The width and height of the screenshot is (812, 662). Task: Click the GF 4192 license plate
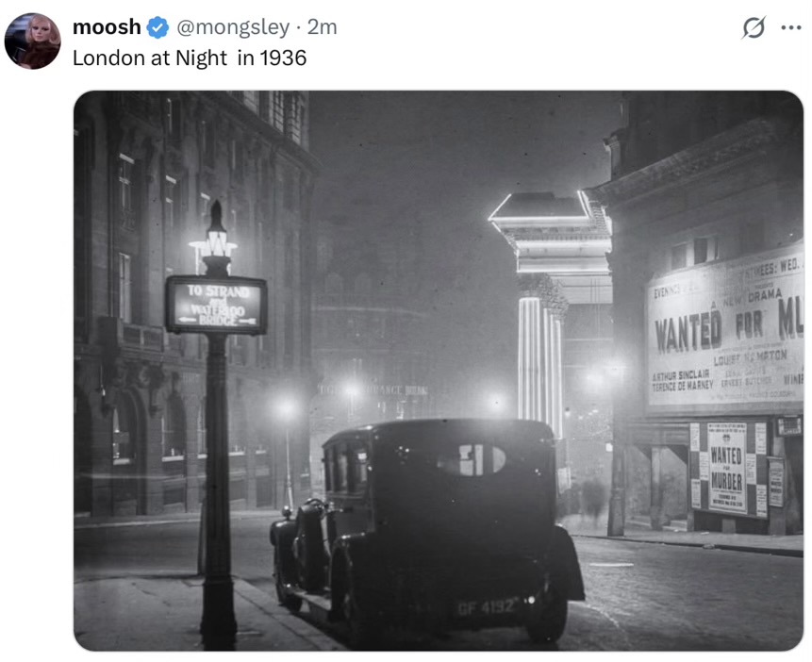pyautogui.click(x=486, y=606)
